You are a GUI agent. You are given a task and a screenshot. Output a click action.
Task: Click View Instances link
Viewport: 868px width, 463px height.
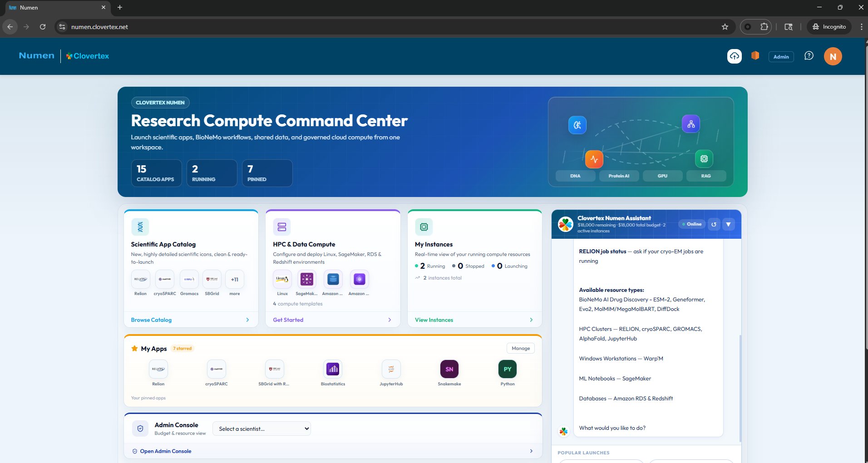pyautogui.click(x=434, y=320)
